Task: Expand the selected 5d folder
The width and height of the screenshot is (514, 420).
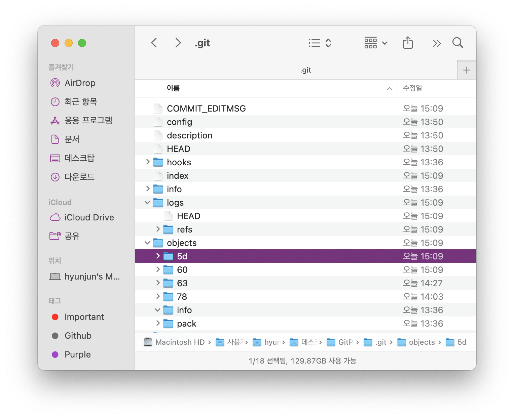Action: (158, 256)
